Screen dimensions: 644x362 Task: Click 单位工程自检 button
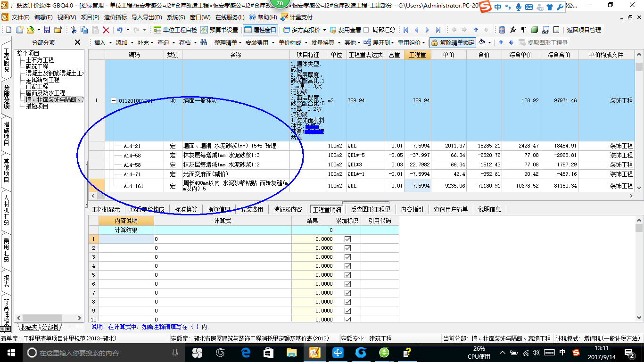pos(175,30)
